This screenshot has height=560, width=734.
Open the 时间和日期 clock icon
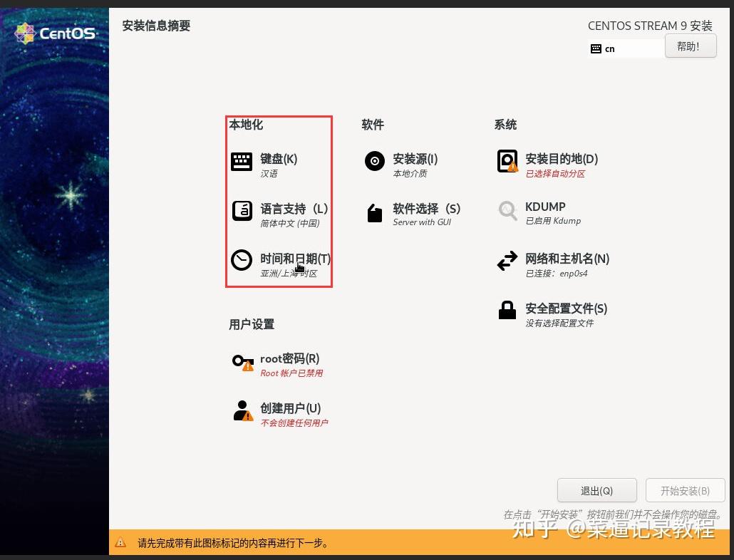pos(242,261)
